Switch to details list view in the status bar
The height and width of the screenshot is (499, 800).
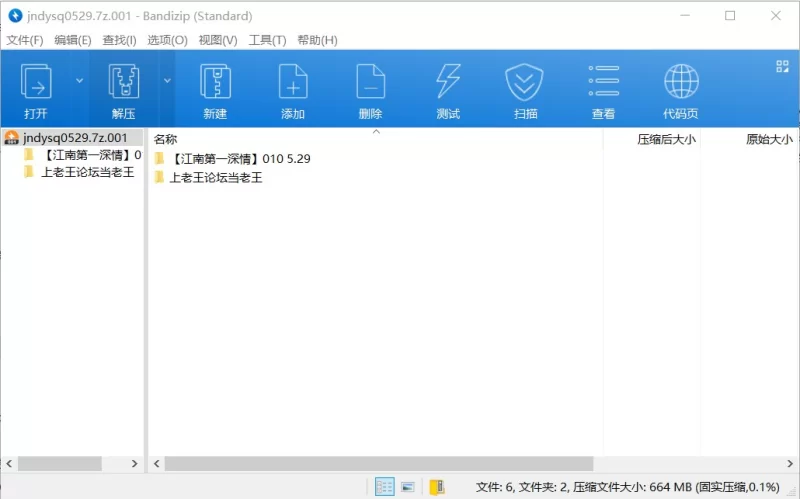point(384,487)
